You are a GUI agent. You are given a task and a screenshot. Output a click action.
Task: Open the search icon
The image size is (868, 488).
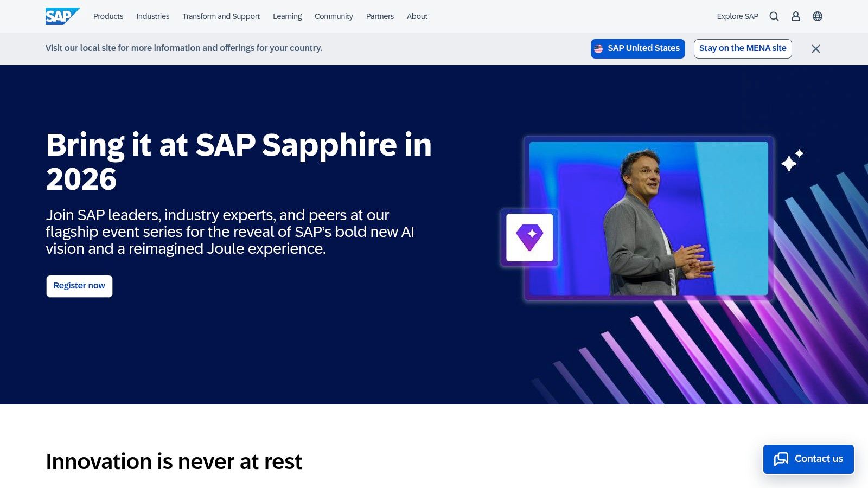pyautogui.click(x=774, y=16)
